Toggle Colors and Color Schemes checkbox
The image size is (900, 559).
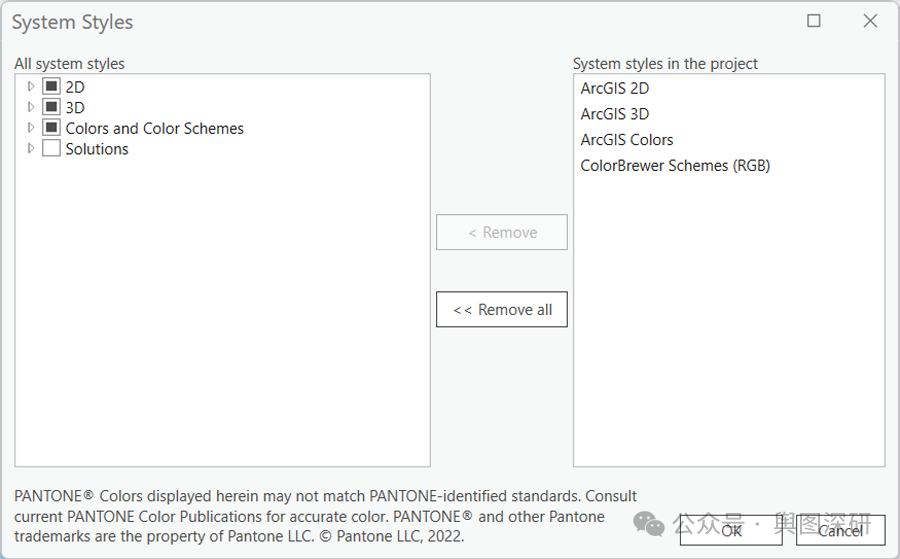point(51,128)
